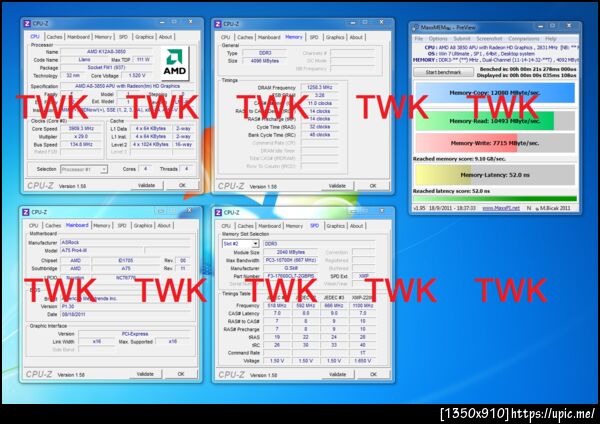This screenshot has width=600, height=424.
Task: Open the Help menu in MaxxMEM
Action: pos(551,39)
